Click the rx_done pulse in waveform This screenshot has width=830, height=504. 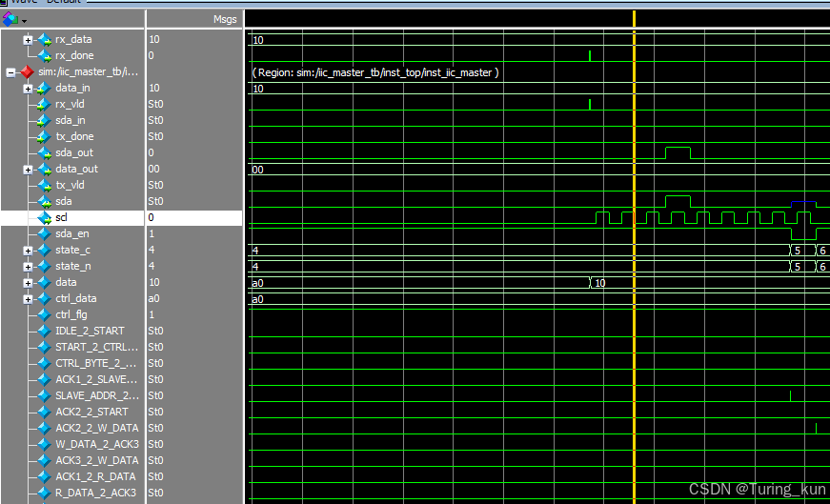point(589,56)
